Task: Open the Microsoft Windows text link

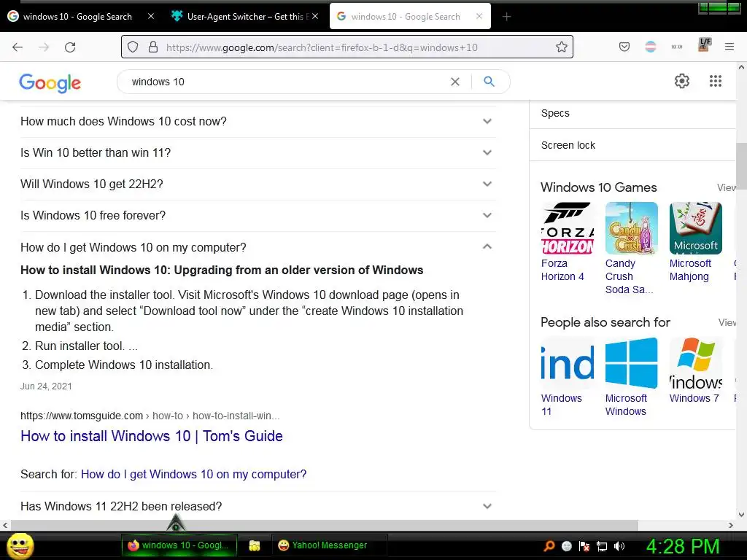Action: [x=626, y=405]
